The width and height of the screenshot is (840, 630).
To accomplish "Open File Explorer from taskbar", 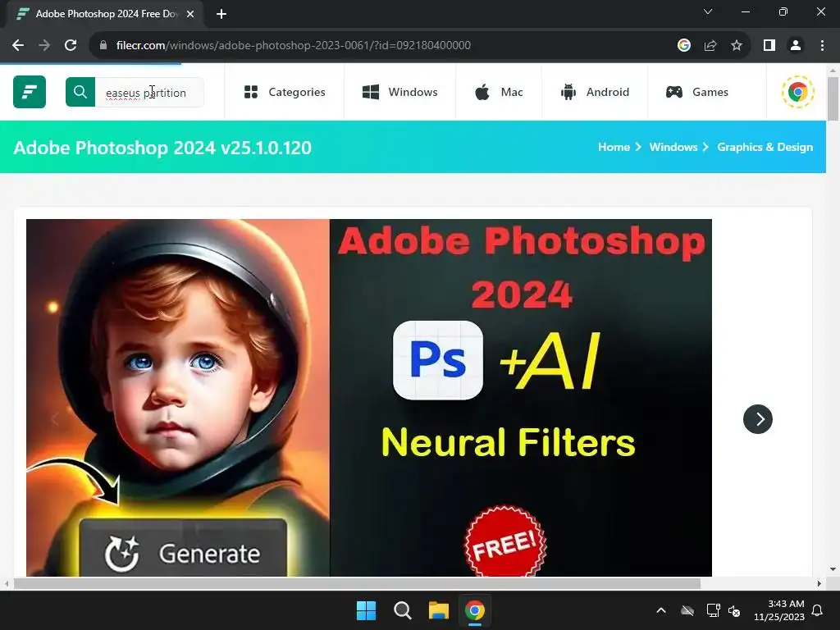I will point(438,610).
